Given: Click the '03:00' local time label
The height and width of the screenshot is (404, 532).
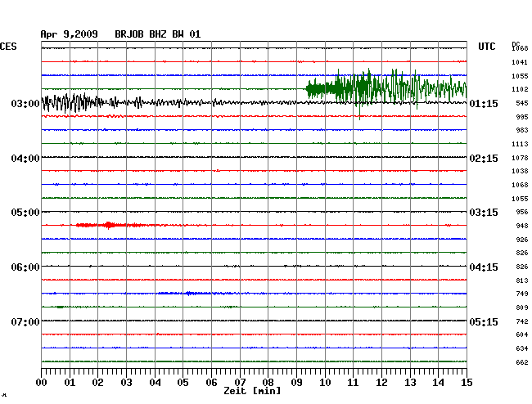Looking at the screenshot, I should tap(25, 103).
